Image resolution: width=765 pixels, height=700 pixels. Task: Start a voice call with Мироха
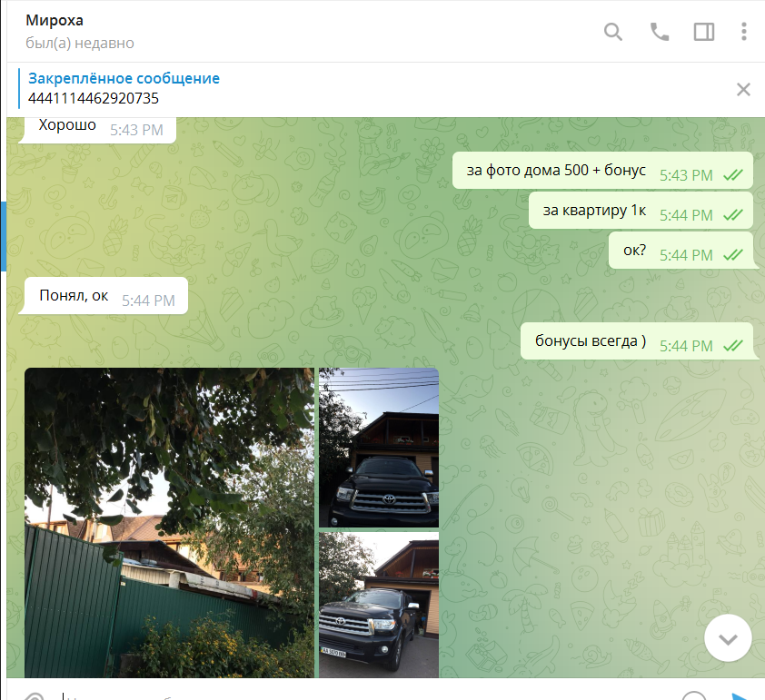659,32
